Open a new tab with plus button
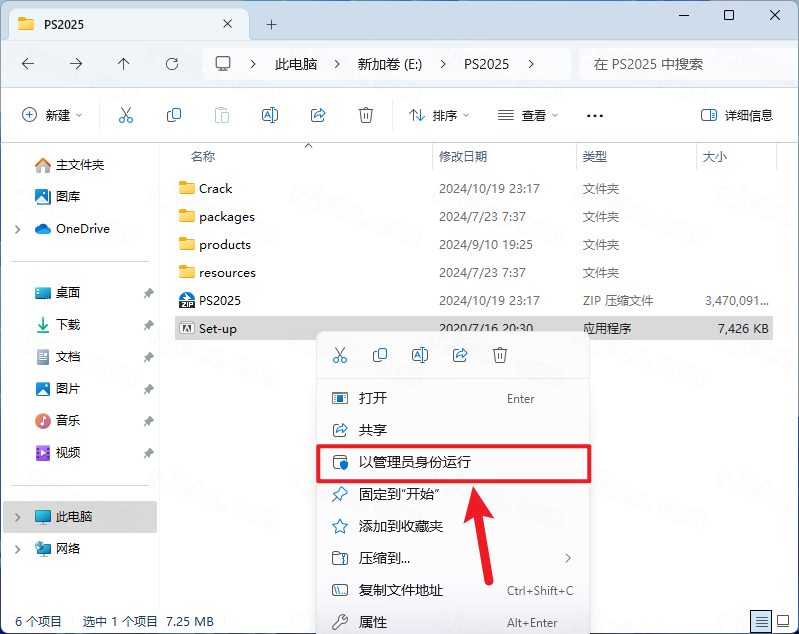Image resolution: width=799 pixels, height=634 pixels. (x=271, y=24)
